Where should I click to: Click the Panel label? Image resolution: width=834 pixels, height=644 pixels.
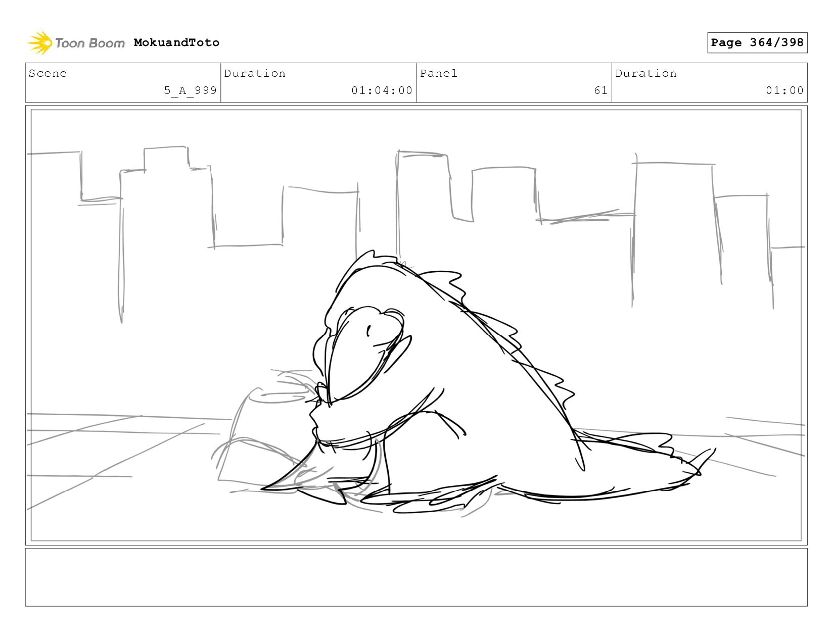(439, 73)
